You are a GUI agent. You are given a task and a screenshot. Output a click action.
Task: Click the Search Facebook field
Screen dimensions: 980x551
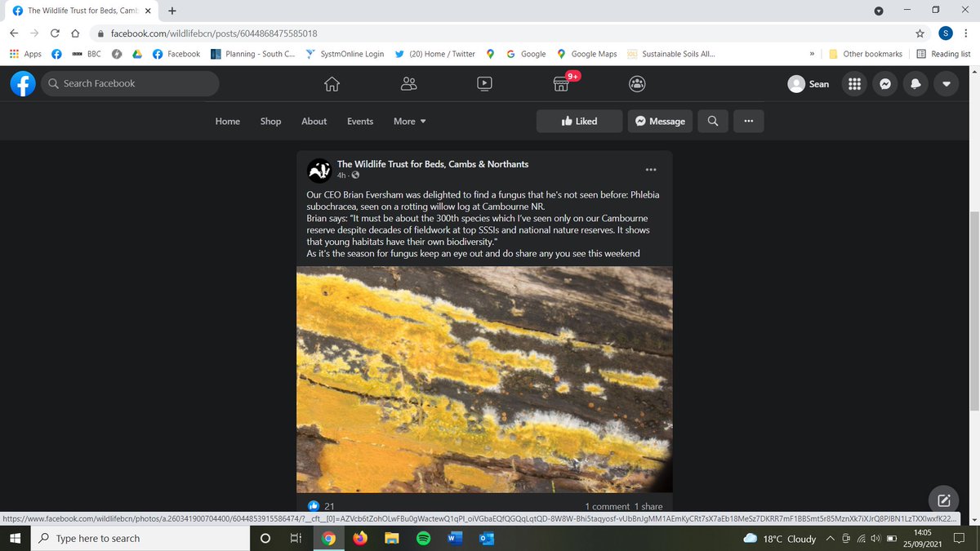tap(129, 83)
